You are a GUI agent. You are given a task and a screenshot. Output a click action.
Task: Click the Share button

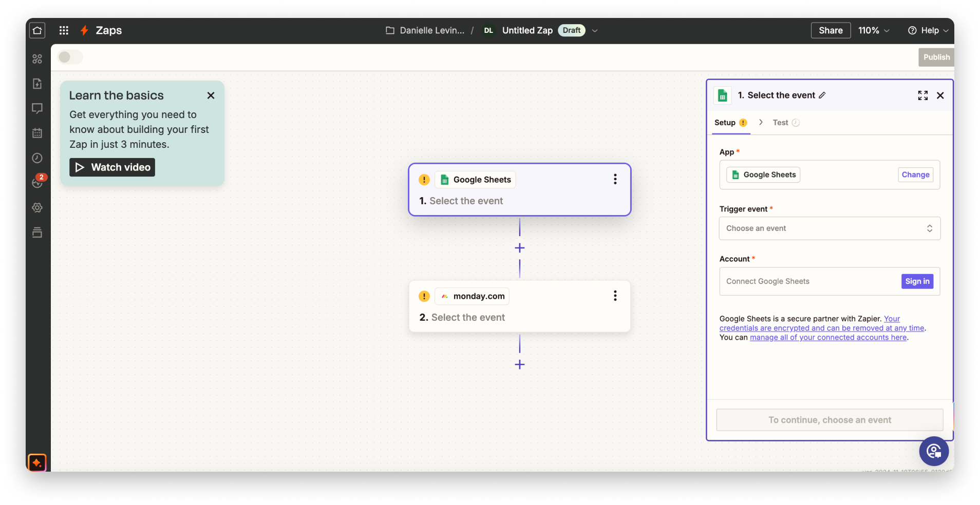tap(831, 30)
